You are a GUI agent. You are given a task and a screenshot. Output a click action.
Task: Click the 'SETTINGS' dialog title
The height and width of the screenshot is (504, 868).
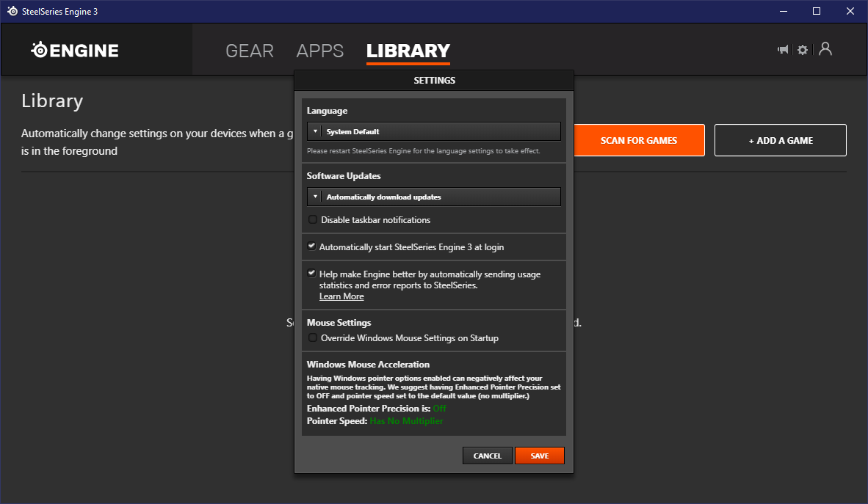pyautogui.click(x=435, y=80)
